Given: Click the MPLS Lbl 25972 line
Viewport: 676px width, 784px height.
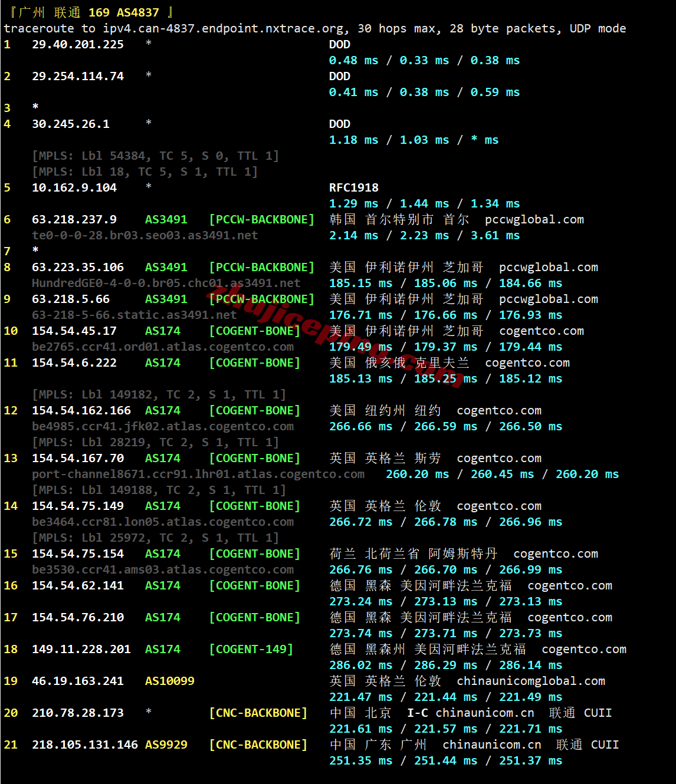Looking at the screenshot, I should pyautogui.click(x=155, y=538).
